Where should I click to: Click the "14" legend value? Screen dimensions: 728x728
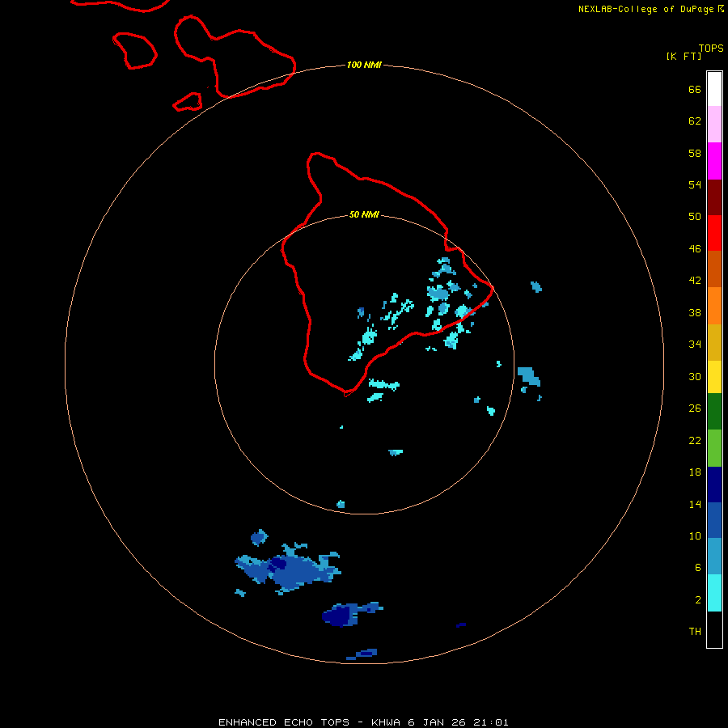coord(695,504)
